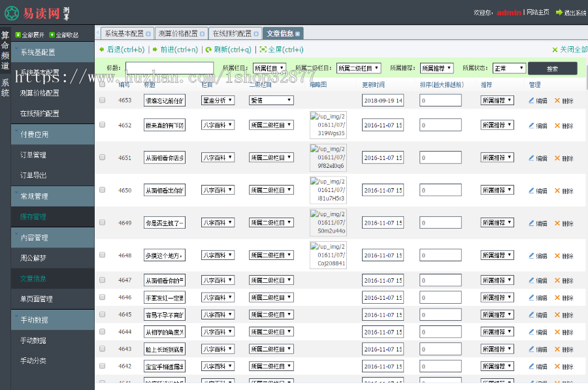588x390 pixels.
Task: Click the 网站主页 link
Action: [538, 12]
